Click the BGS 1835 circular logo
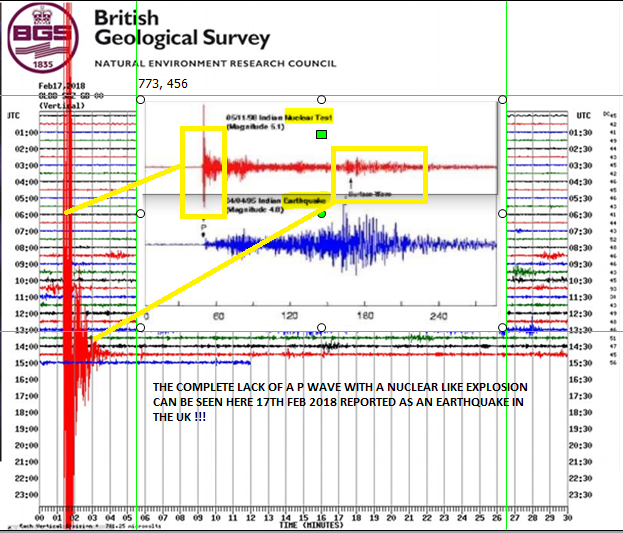 tap(43, 38)
